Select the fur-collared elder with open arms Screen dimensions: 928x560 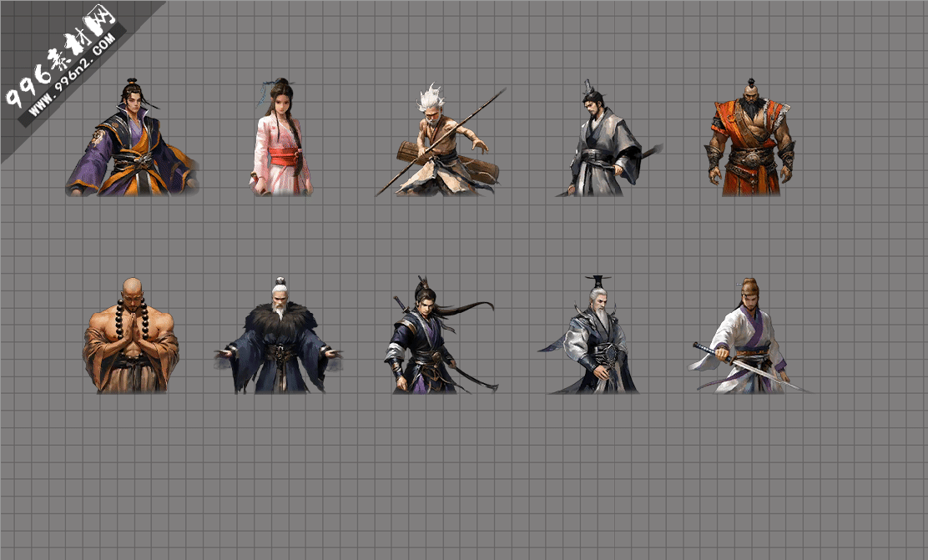(278, 335)
